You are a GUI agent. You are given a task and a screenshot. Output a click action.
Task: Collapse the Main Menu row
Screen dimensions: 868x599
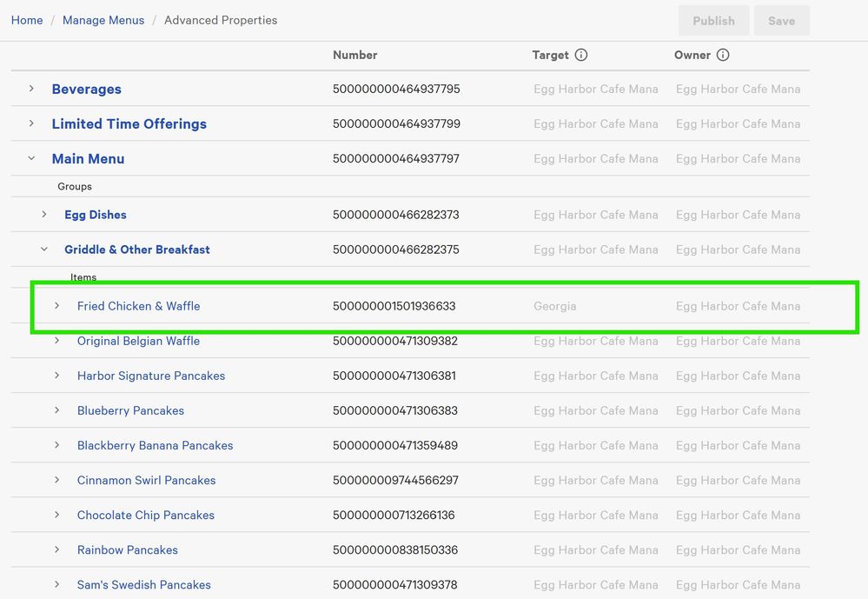pyautogui.click(x=31, y=158)
